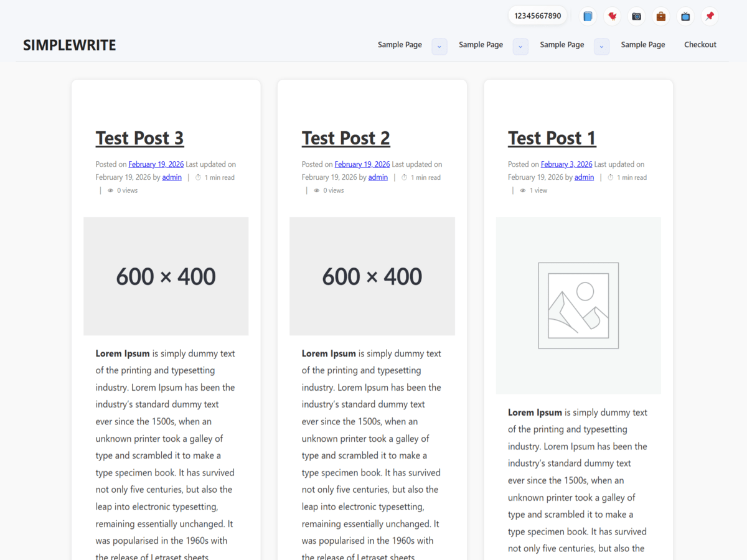
Task: Open the Test Post 3 title link
Action: [x=139, y=138]
